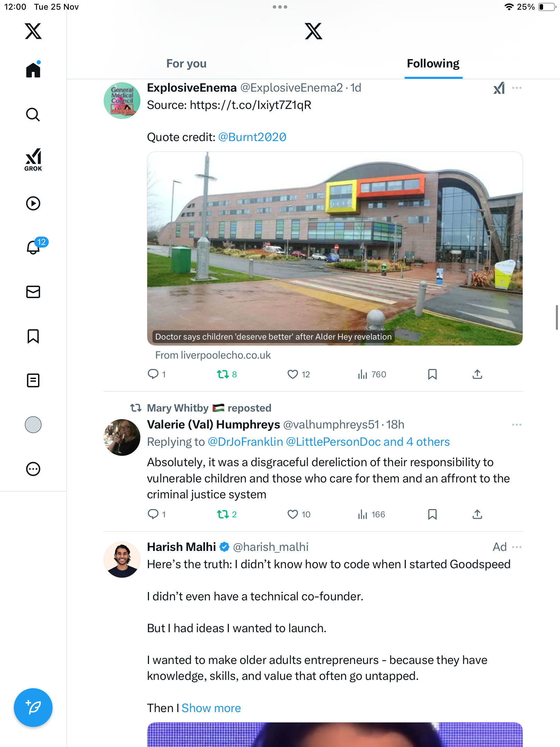Open the video play icon in sidebar
Screen dimensions: 560x747
[33, 203]
